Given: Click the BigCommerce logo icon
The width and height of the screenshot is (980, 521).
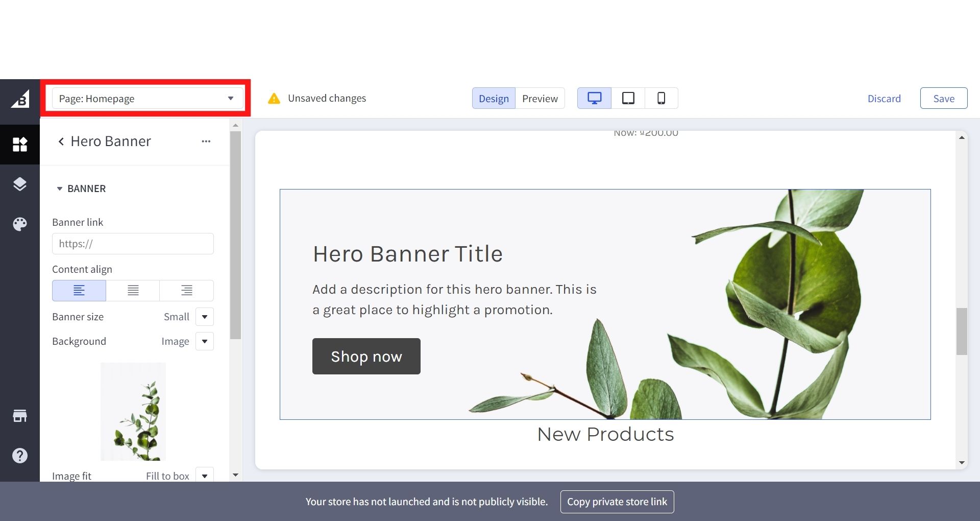Looking at the screenshot, I should tap(20, 100).
